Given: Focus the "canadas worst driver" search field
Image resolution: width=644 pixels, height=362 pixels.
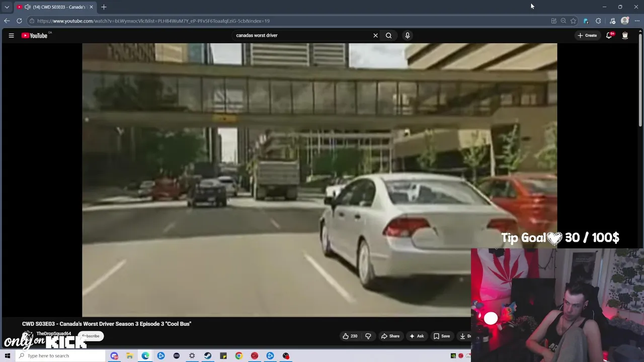Looking at the screenshot, I should (302, 35).
